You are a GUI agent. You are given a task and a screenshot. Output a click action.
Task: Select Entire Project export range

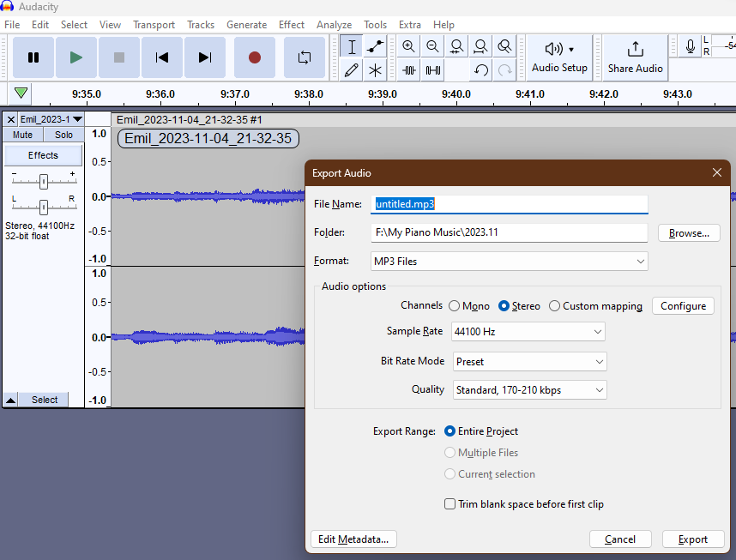481,431
